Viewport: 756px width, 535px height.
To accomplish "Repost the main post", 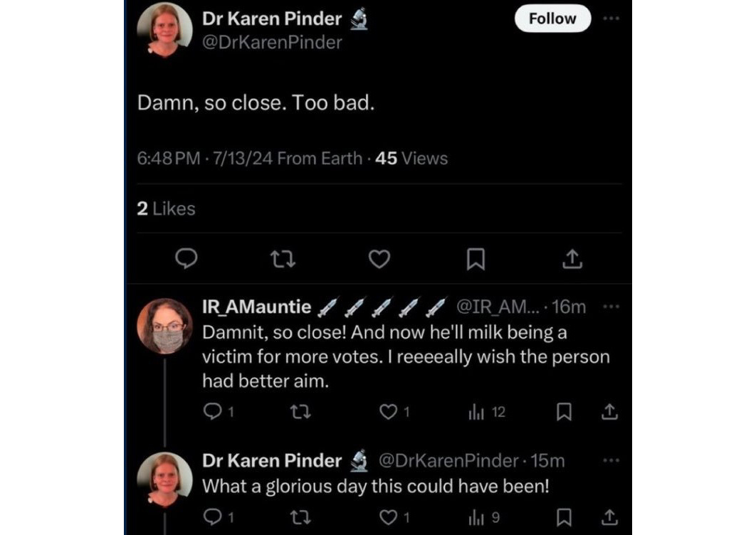I will click(283, 260).
